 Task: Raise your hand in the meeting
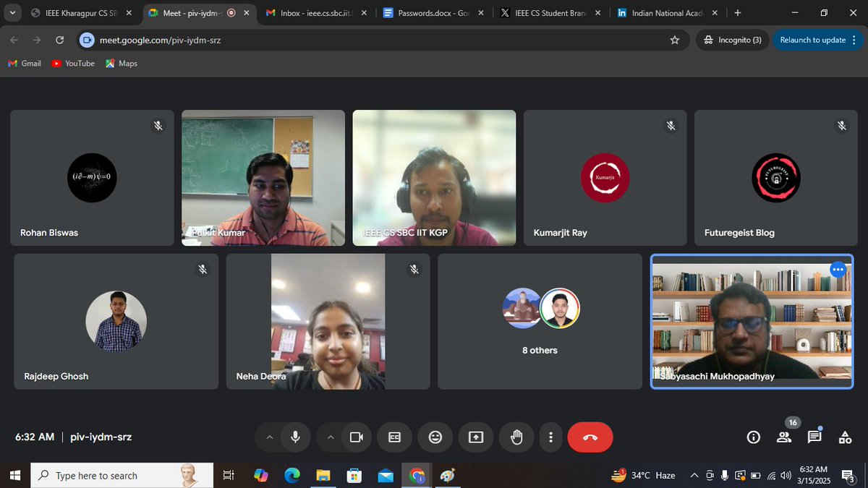[x=516, y=437]
